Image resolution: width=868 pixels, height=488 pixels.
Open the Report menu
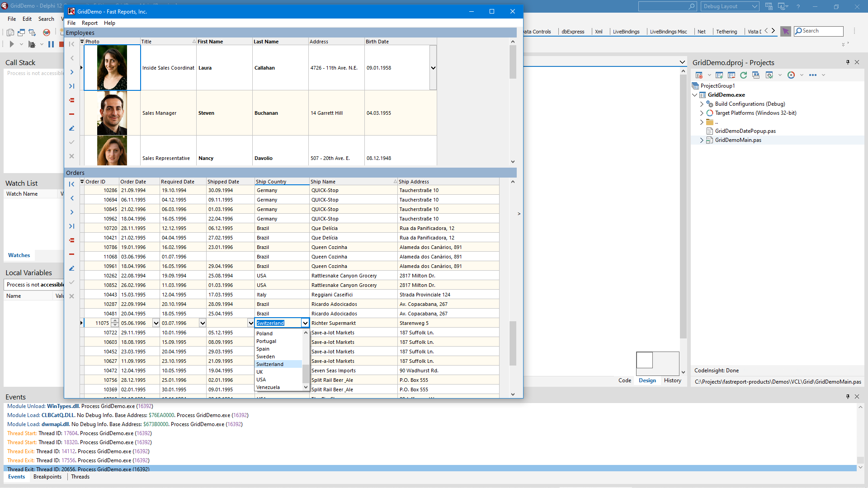(90, 23)
